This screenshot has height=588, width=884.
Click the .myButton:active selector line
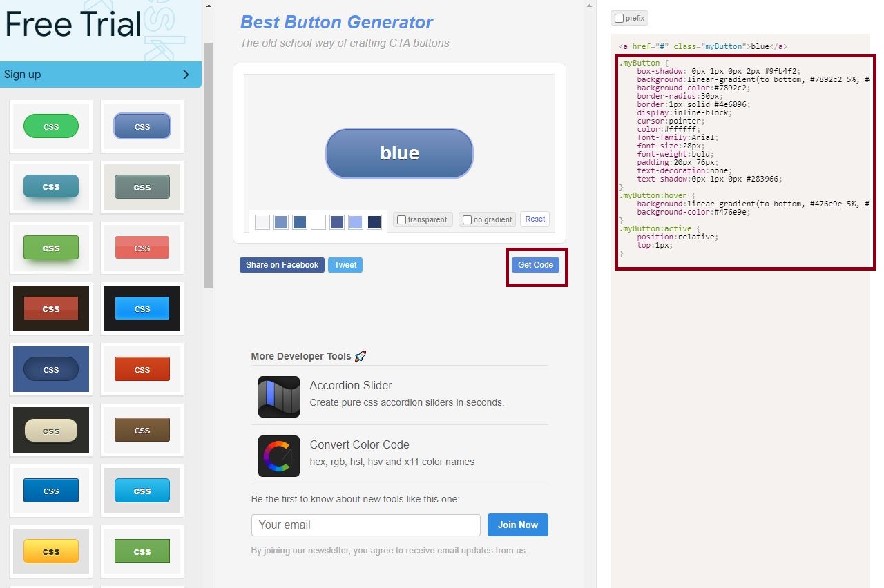pyautogui.click(x=660, y=229)
